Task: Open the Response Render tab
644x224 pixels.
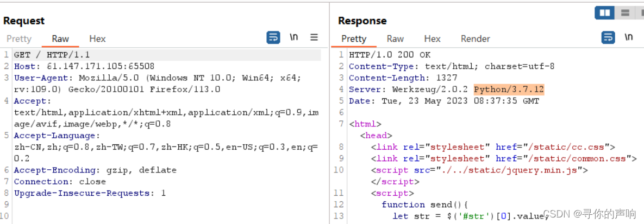Action: (475, 39)
